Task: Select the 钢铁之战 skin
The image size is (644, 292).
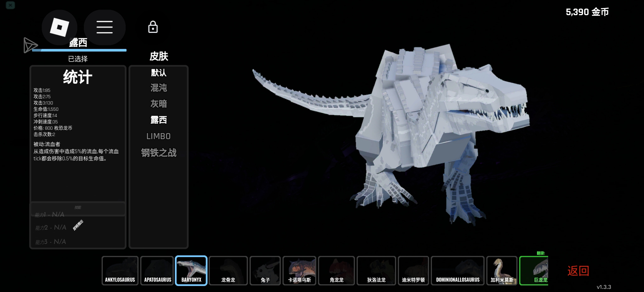Action: 159,153
